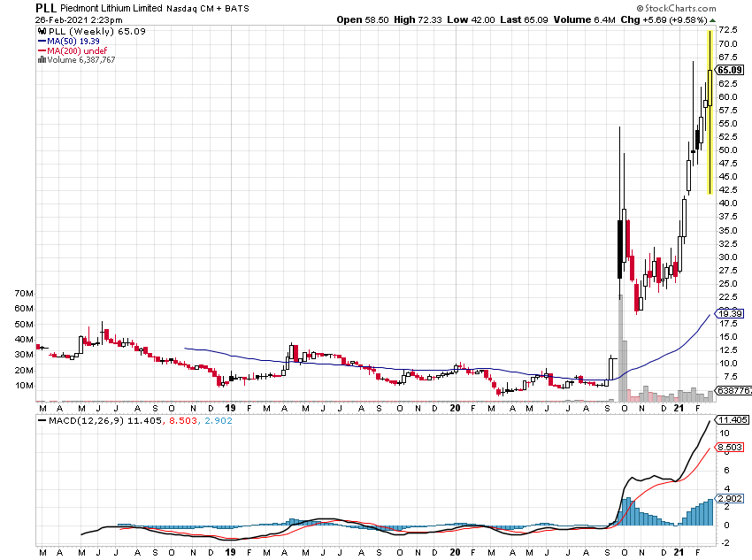This screenshot has height=560, width=752.
Task: Click the 21 year label on price chart axis
Action: [x=679, y=408]
